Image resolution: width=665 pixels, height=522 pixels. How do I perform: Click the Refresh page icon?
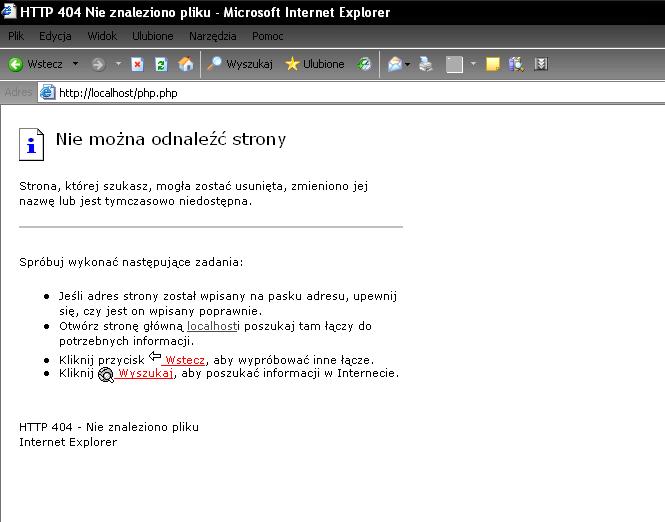click(161, 64)
